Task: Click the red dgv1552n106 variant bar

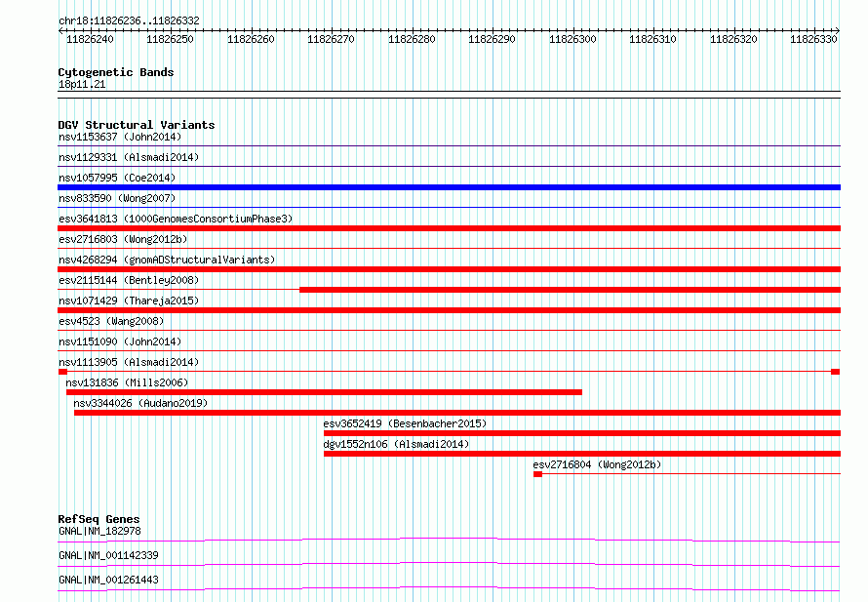Action: point(582,454)
